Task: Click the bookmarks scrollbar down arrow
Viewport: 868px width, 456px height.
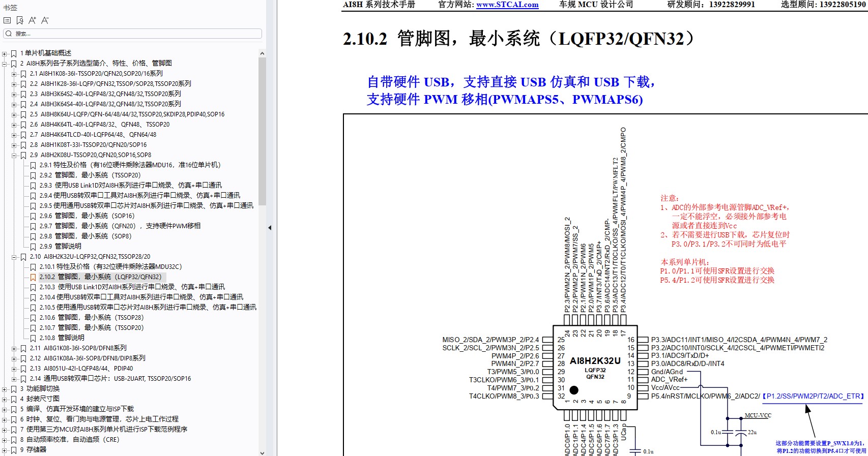Action: [262, 452]
